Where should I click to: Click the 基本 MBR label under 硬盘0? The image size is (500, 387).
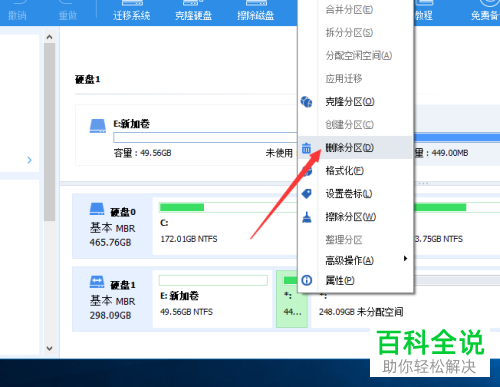point(112,228)
